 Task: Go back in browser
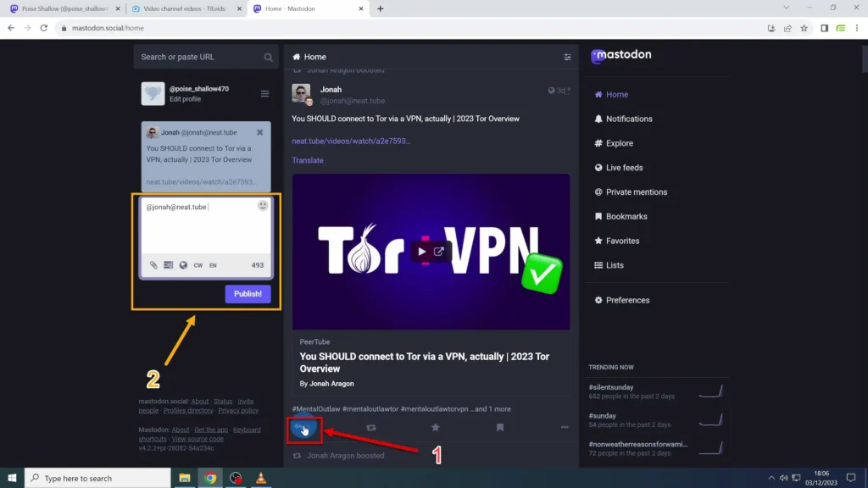point(11,28)
